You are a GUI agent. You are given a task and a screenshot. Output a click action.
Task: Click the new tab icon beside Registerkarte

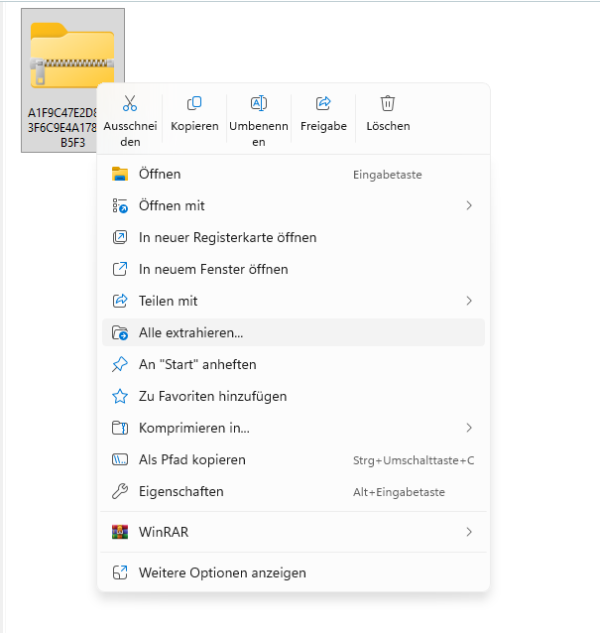tap(120, 237)
